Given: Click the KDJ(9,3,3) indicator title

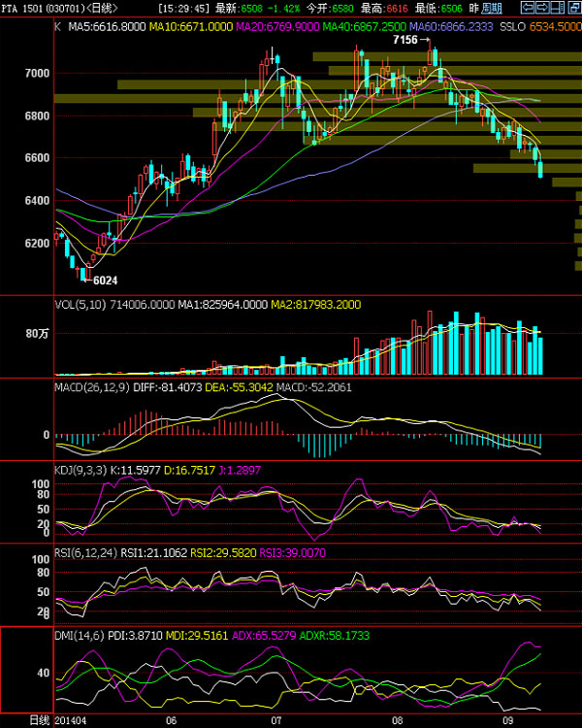Looking at the screenshot, I should click(x=81, y=471).
